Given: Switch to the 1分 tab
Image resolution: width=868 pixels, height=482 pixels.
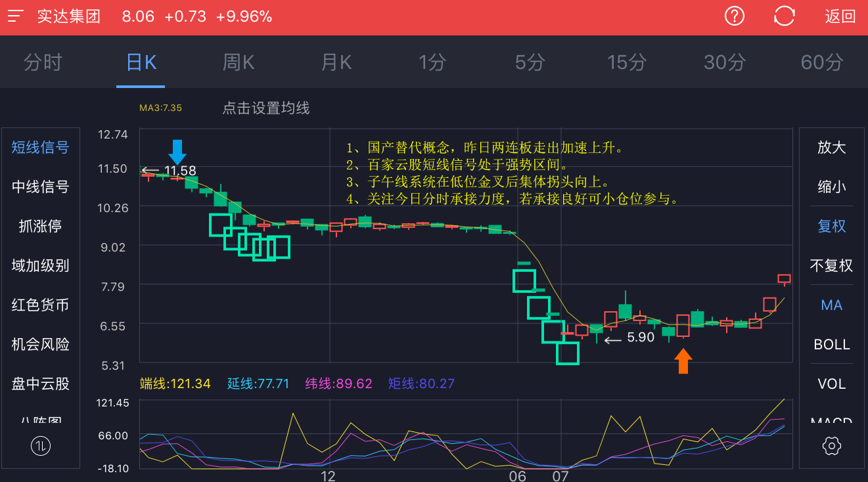Looking at the screenshot, I should [x=432, y=62].
